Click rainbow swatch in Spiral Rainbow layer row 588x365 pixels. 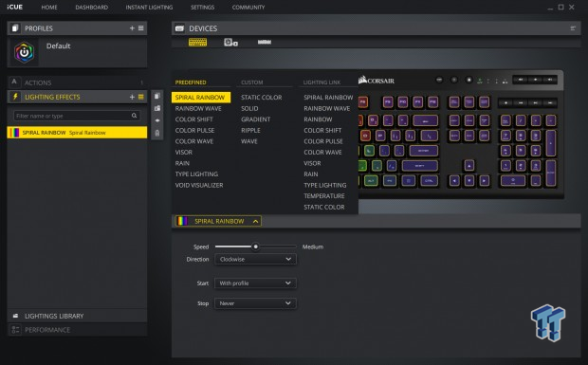click(14, 133)
